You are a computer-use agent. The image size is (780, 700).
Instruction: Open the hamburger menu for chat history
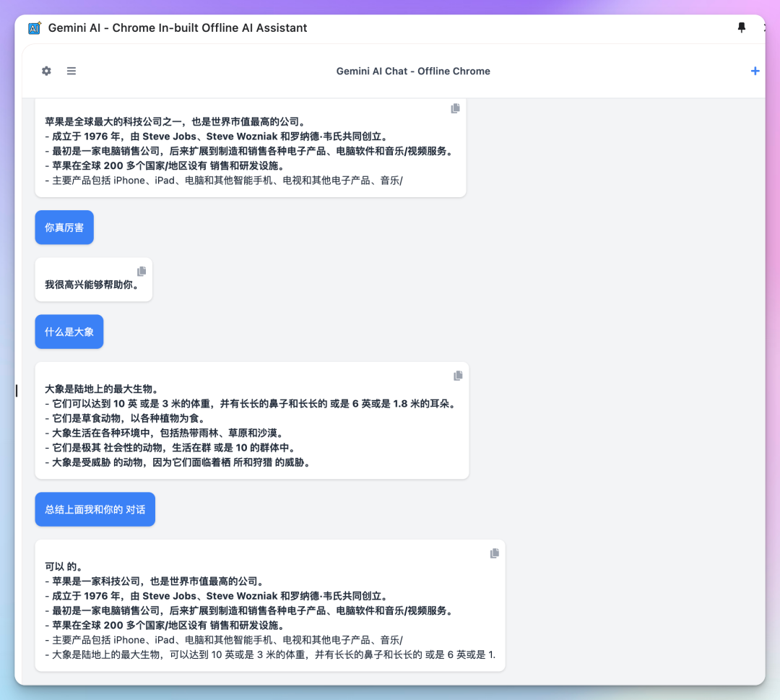[71, 71]
